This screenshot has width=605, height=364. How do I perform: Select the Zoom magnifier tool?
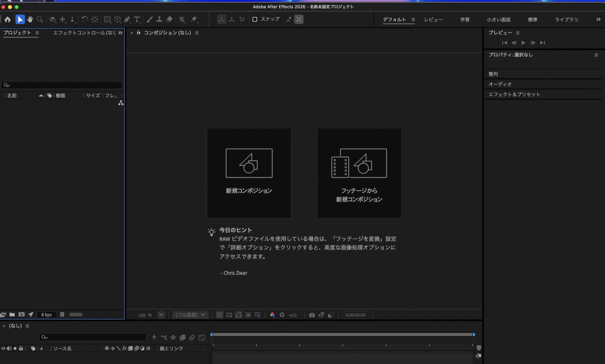[x=40, y=19]
